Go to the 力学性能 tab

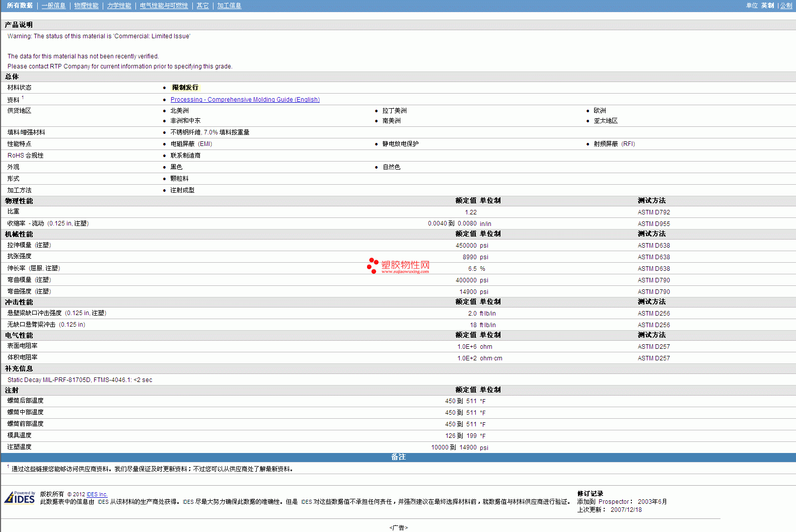click(119, 6)
